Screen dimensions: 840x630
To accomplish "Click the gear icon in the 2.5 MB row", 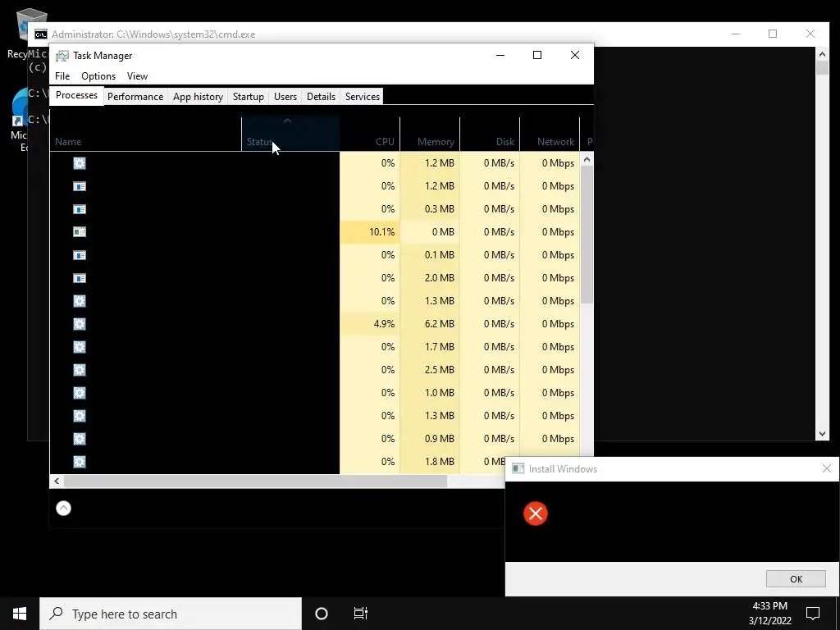I will (80, 370).
